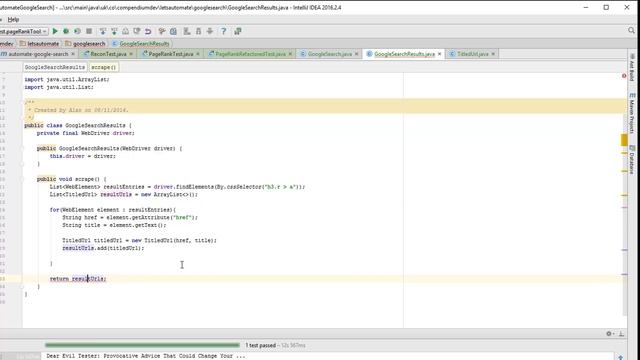The width and height of the screenshot is (640, 360).
Task: Open Settings via the wrench toolbar icon
Action: (x=162, y=31)
